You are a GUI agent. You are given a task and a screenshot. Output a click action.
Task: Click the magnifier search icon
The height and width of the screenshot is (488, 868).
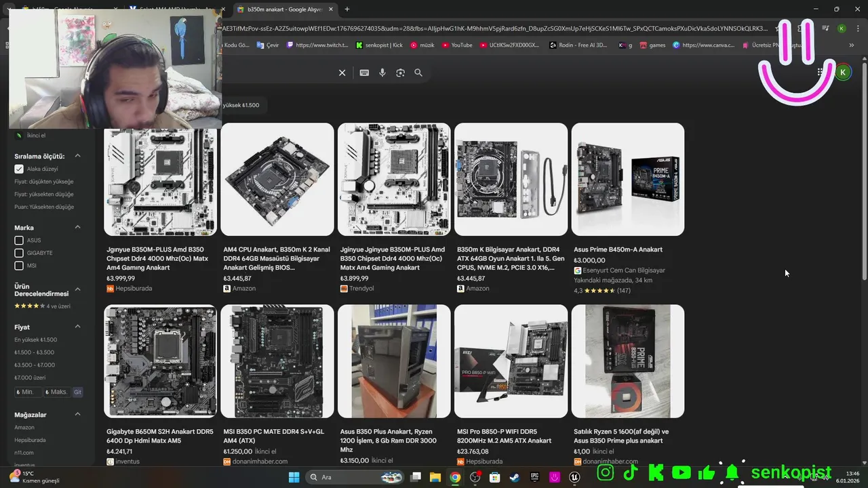pyautogui.click(x=418, y=73)
